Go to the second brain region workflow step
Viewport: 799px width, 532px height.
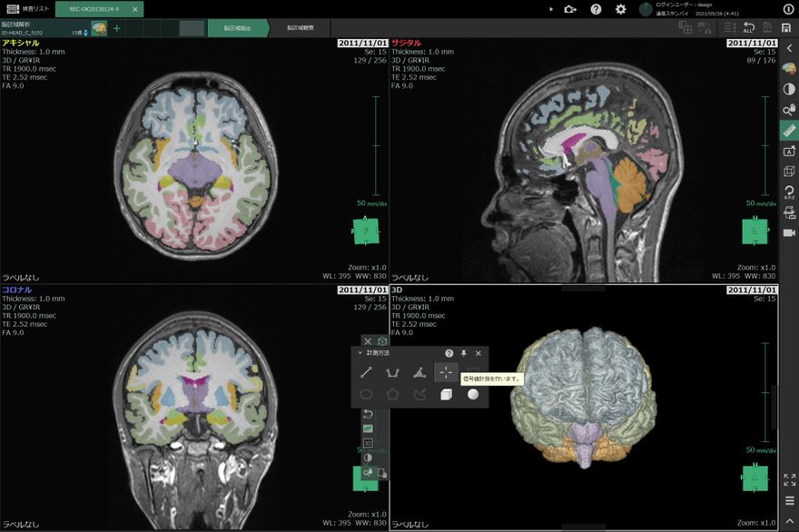pos(301,28)
